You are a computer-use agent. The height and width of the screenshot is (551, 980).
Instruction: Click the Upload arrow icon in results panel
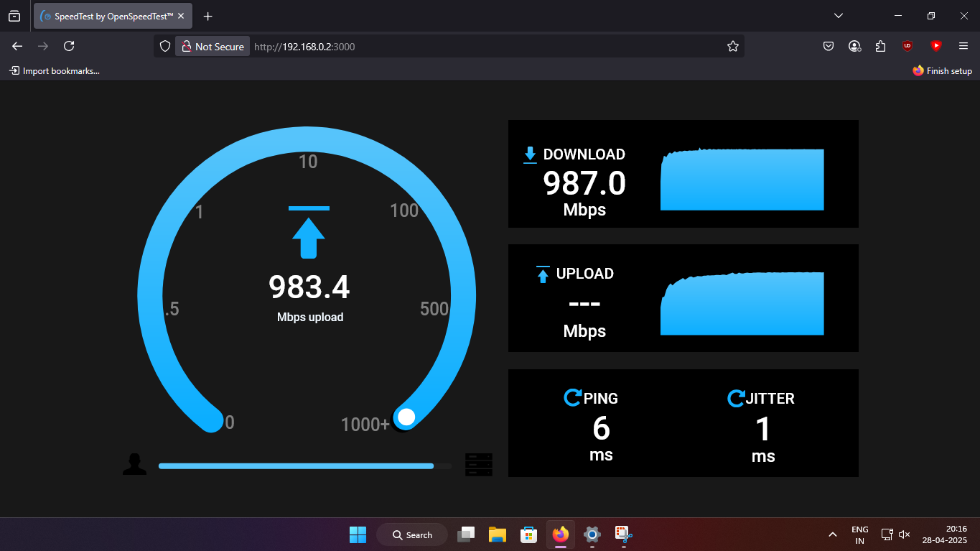coord(543,274)
